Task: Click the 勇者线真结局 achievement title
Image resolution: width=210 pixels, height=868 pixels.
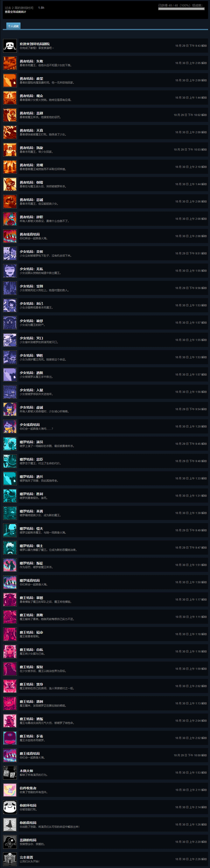Action: pyautogui.click(x=30, y=234)
